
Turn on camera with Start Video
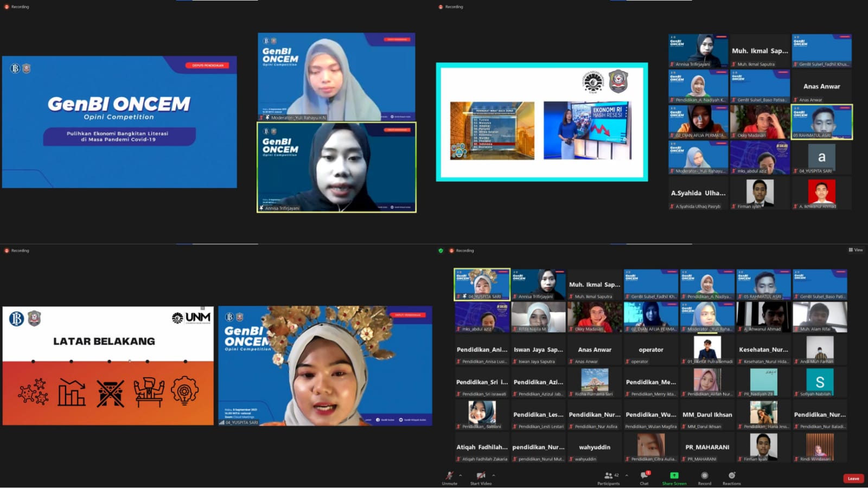(x=481, y=476)
